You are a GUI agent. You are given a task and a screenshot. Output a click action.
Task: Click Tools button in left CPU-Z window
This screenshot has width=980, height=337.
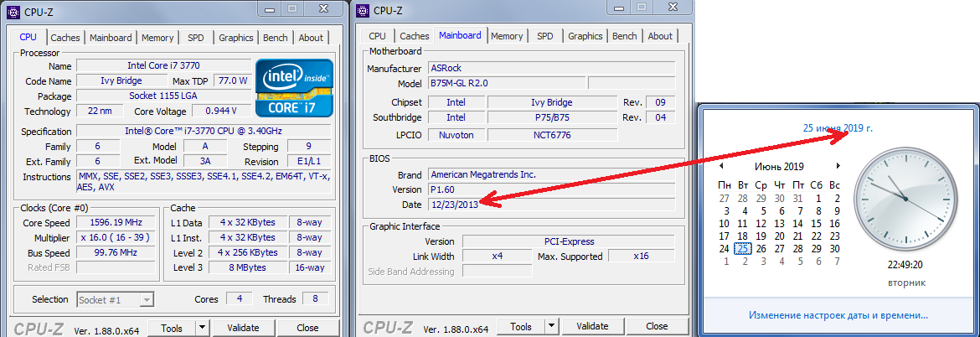171,328
